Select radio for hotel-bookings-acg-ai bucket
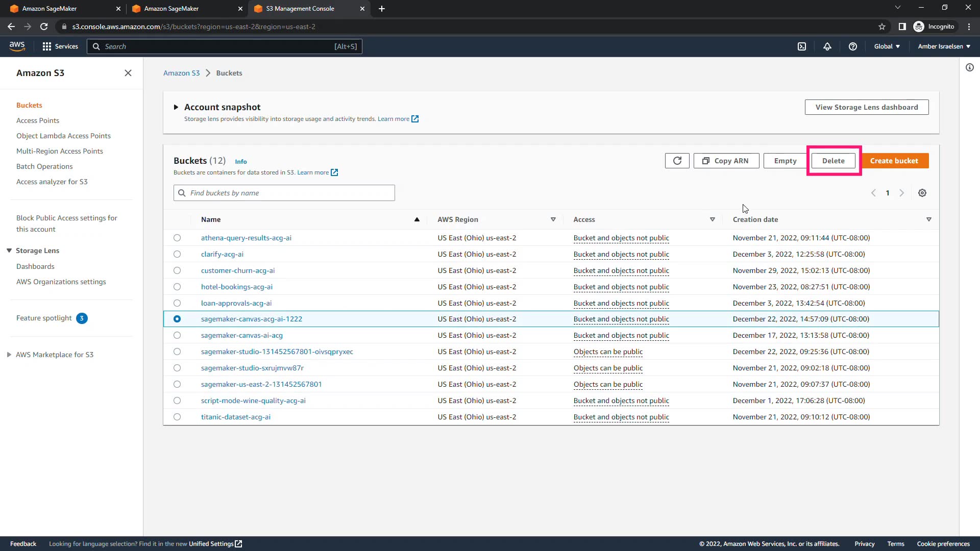 [177, 287]
